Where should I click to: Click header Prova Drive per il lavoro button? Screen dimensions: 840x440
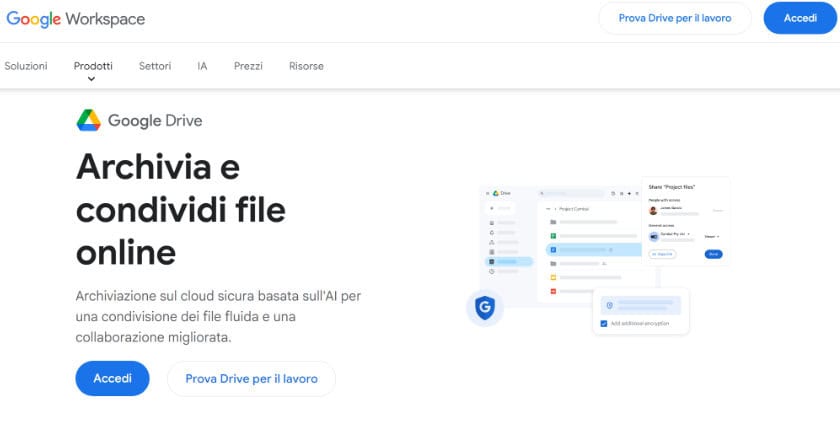click(x=675, y=18)
